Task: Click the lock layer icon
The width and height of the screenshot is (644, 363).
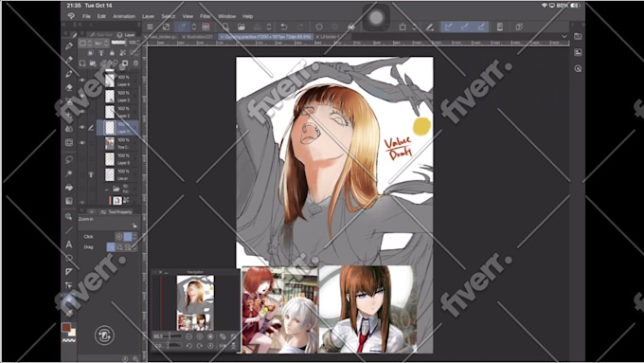Action: pos(112,53)
